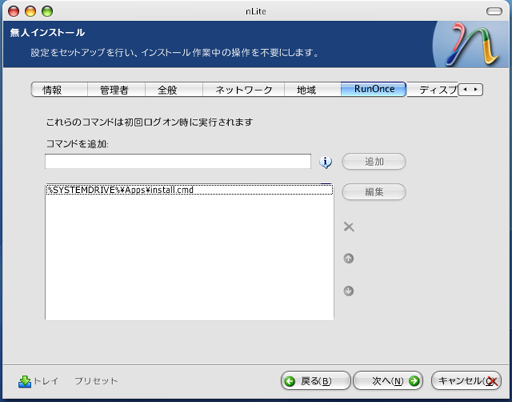Click the 追加 button

[x=374, y=162]
